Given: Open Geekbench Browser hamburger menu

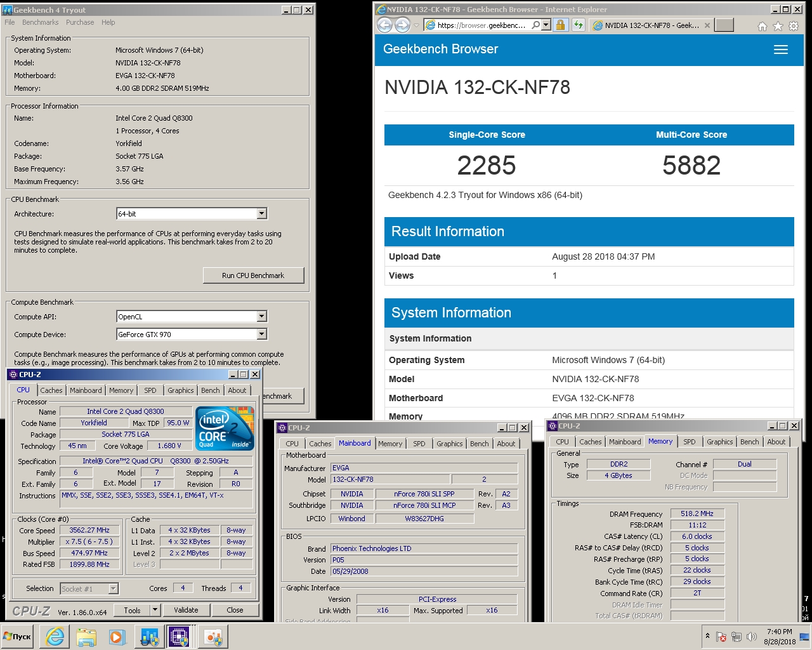Looking at the screenshot, I should pyautogui.click(x=781, y=50).
